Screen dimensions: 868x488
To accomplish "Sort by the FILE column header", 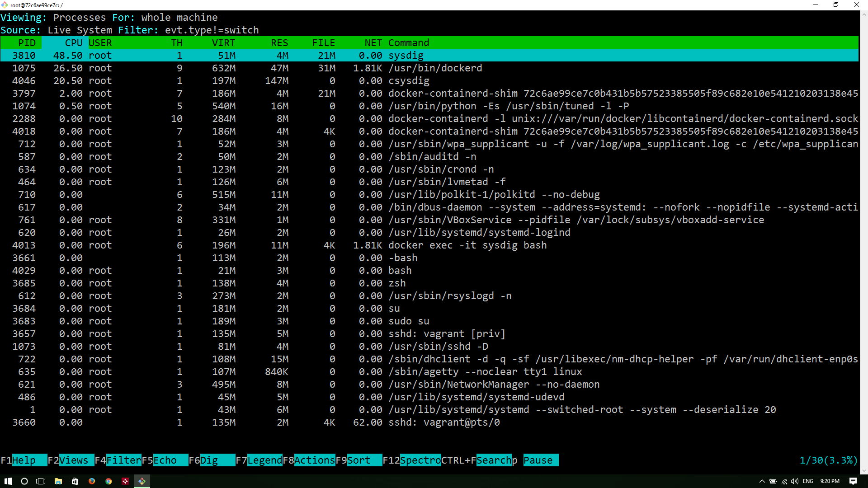I will pos(324,42).
